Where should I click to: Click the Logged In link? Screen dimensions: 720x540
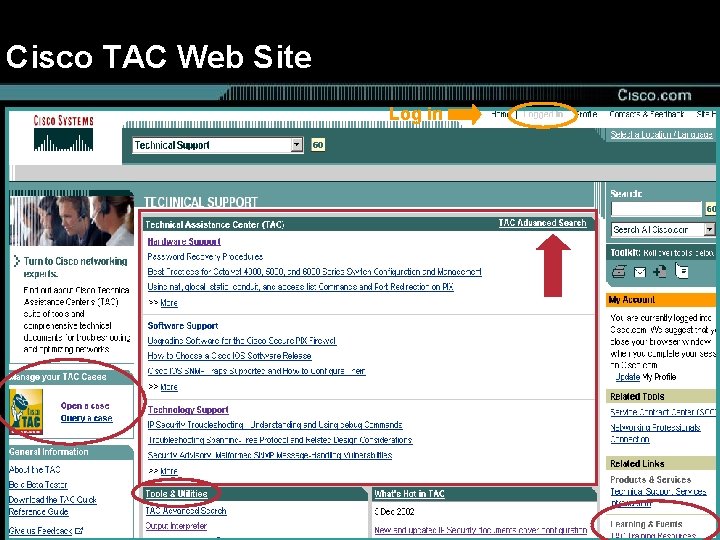pos(543,114)
